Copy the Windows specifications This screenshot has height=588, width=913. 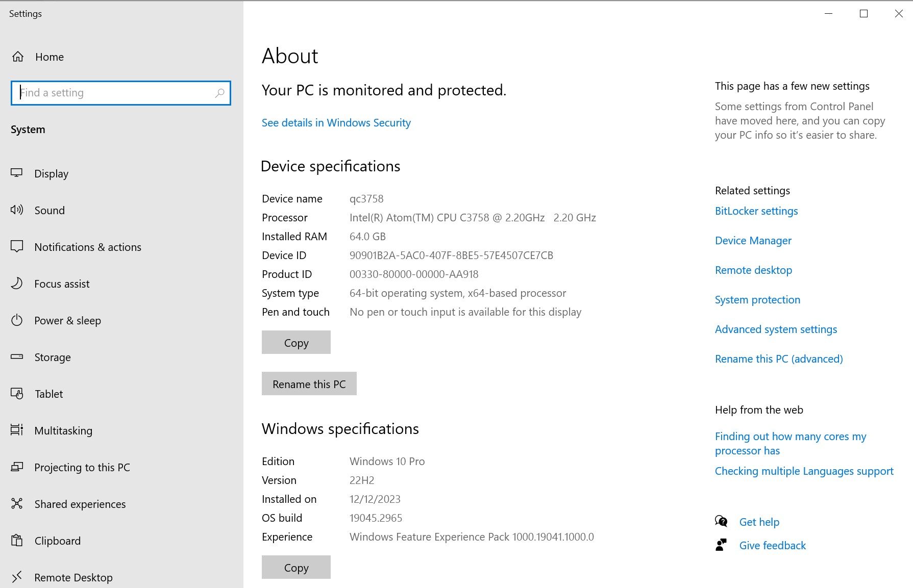click(x=296, y=568)
